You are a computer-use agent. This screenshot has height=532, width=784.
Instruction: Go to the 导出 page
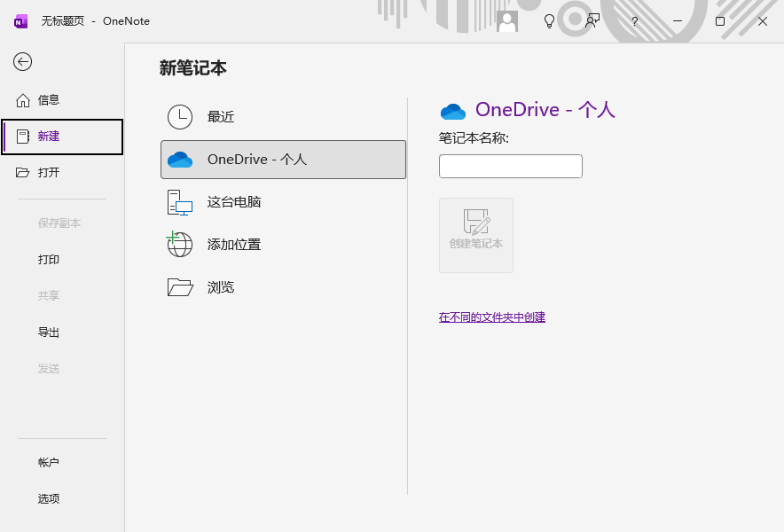tap(62, 332)
